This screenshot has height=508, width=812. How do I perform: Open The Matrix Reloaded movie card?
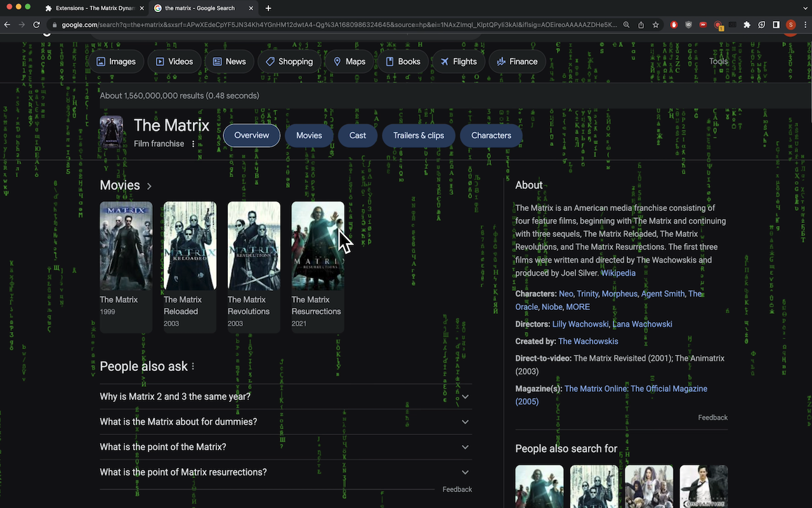(190, 267)
